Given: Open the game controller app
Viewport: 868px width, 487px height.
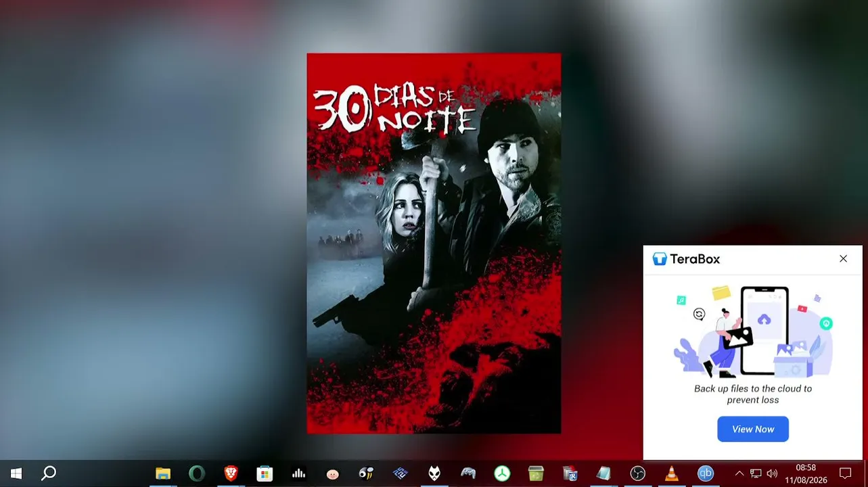Looking at the screenshot, I should tap(468, 473).
